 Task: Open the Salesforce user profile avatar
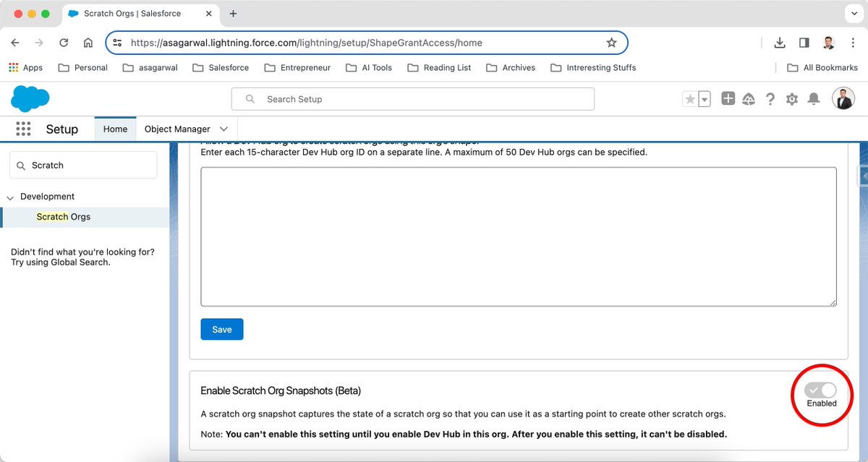(x=843, y=98)
